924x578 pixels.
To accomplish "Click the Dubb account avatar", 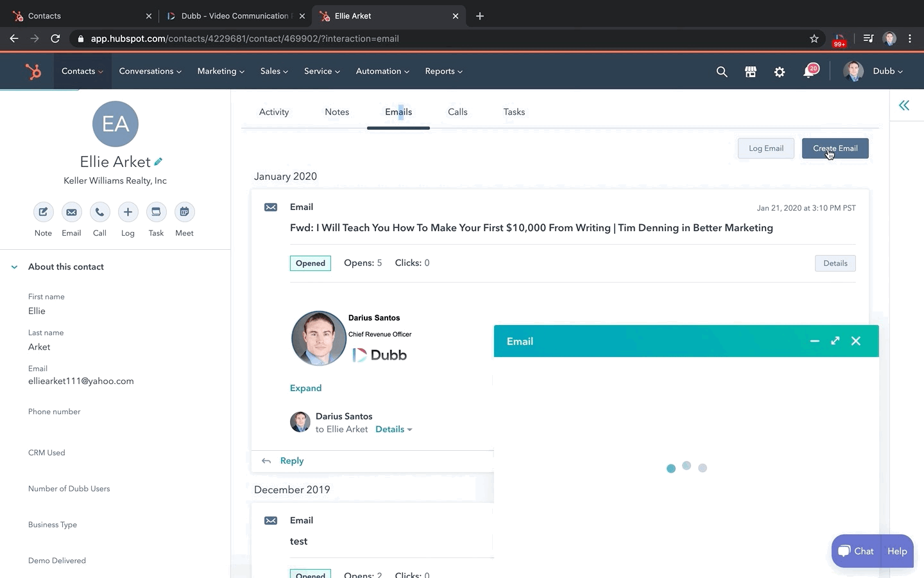I will click(853, 71).
